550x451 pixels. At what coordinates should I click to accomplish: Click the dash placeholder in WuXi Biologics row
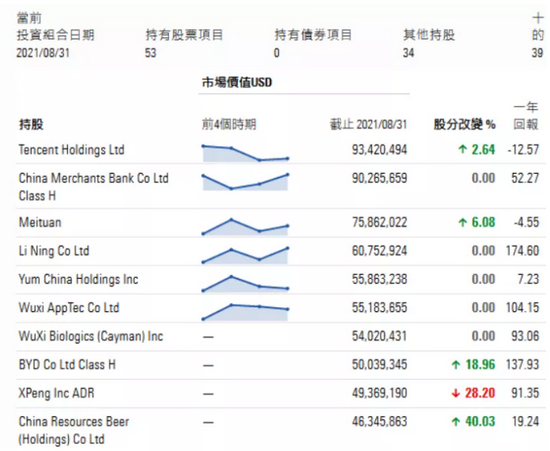pyautogui.click(x=208, y=337)
